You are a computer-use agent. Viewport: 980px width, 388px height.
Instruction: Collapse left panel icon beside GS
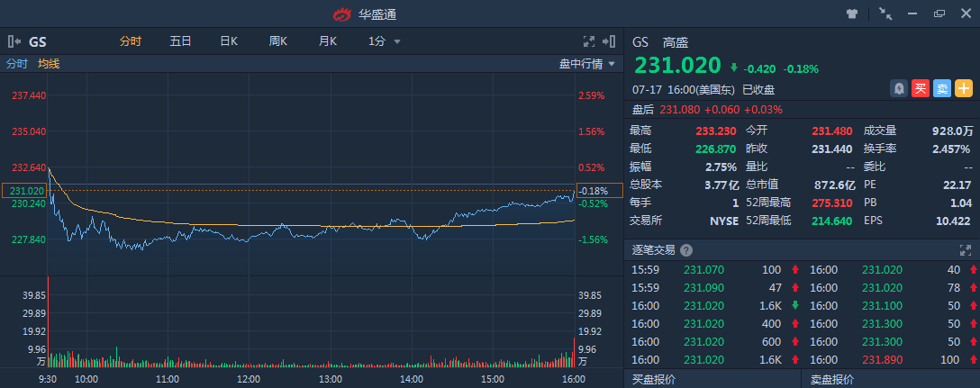pos(14,41)
